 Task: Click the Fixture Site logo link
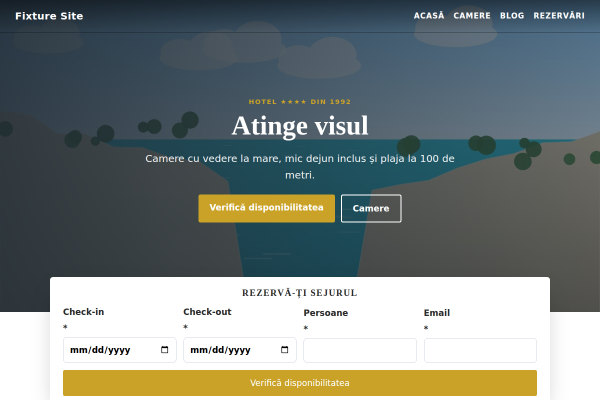pos(49,16)
